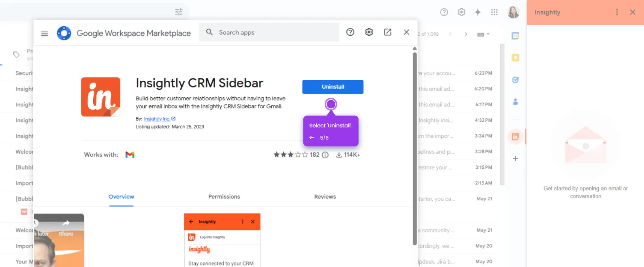Close the Marketplace dialog
The width and height of the screenshot is (644, 267).
tap(406, 32)
